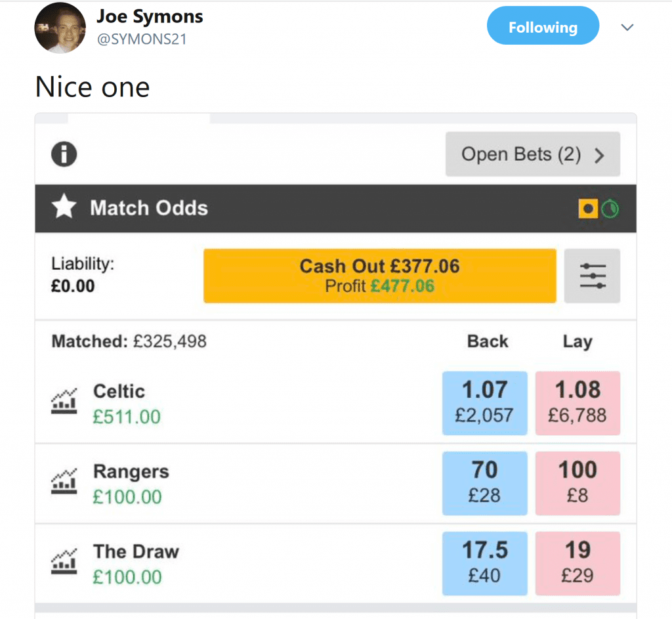Screen dimensions: 672x619
Task: Open Rangers price graph icon
Action: click(x=64, y=481)
